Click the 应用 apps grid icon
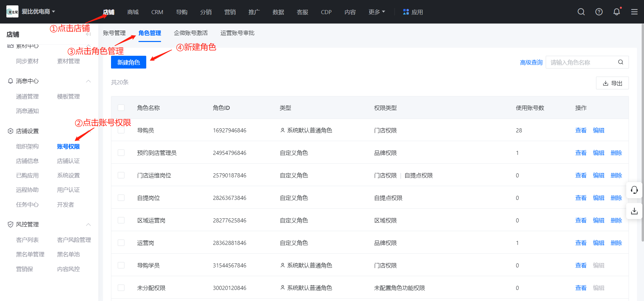The width and height of the screenshot is (644, 301). click(x=406, y=12)
